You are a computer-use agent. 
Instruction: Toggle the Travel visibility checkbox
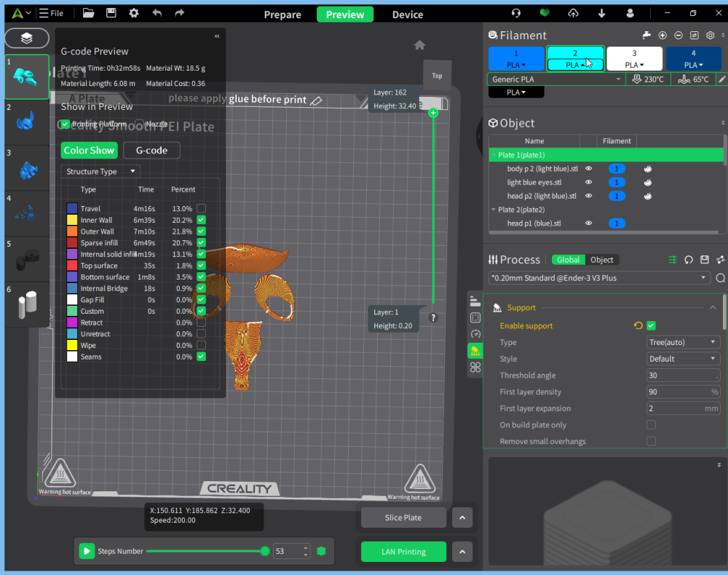pos(201,208)
